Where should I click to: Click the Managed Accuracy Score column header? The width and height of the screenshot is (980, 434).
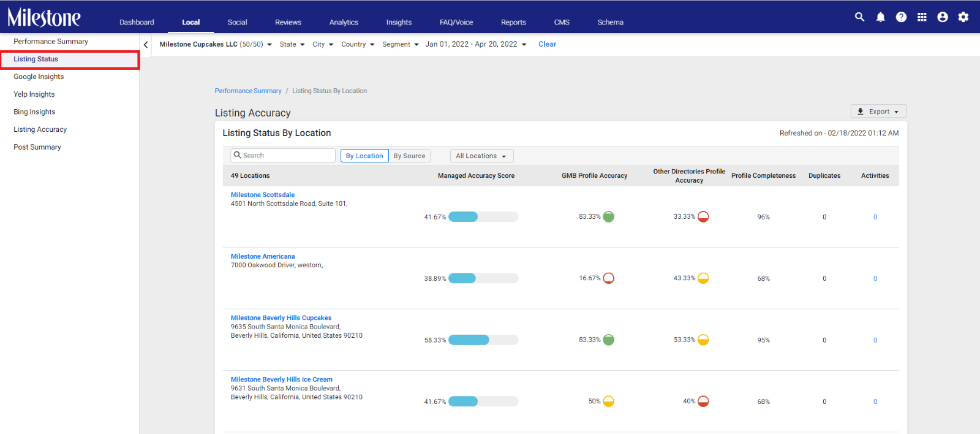pyautogui.click(x=476, y=176)
